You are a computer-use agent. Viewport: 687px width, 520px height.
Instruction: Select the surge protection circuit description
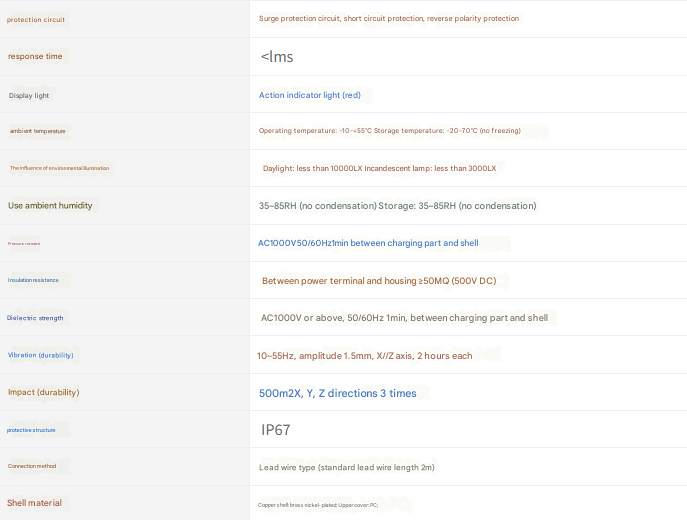[x=388, y=19]
